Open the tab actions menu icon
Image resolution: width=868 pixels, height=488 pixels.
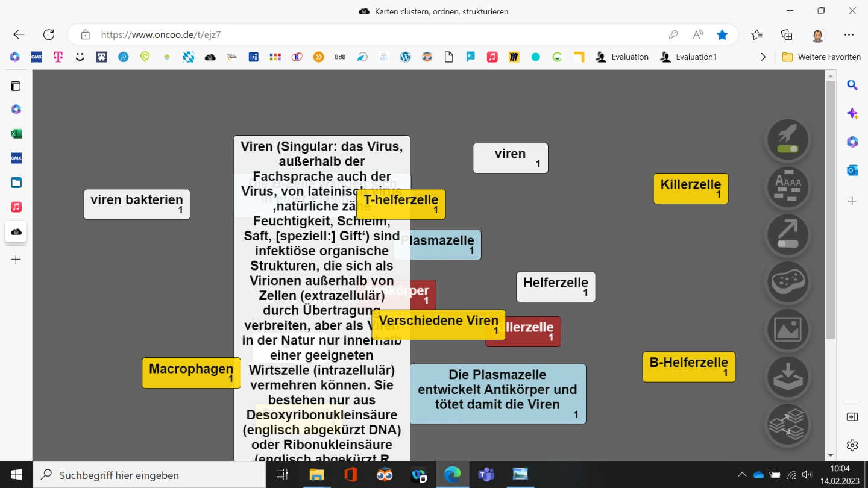click(x=16, y=86)
